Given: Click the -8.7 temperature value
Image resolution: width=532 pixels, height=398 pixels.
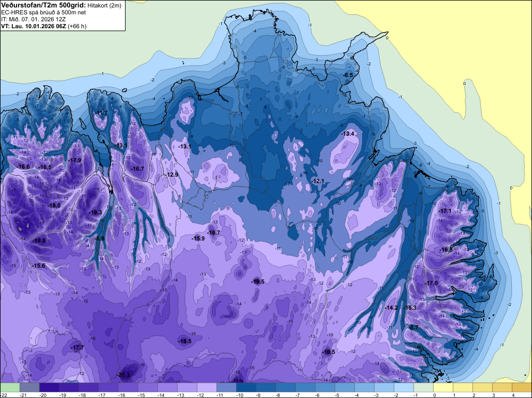Looking at the screenshot, I should (x=413, y=327).
